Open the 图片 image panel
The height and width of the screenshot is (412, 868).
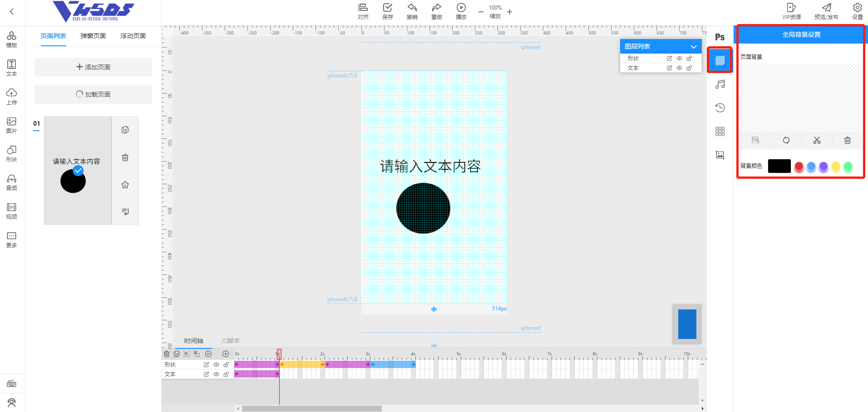[12, 125]
